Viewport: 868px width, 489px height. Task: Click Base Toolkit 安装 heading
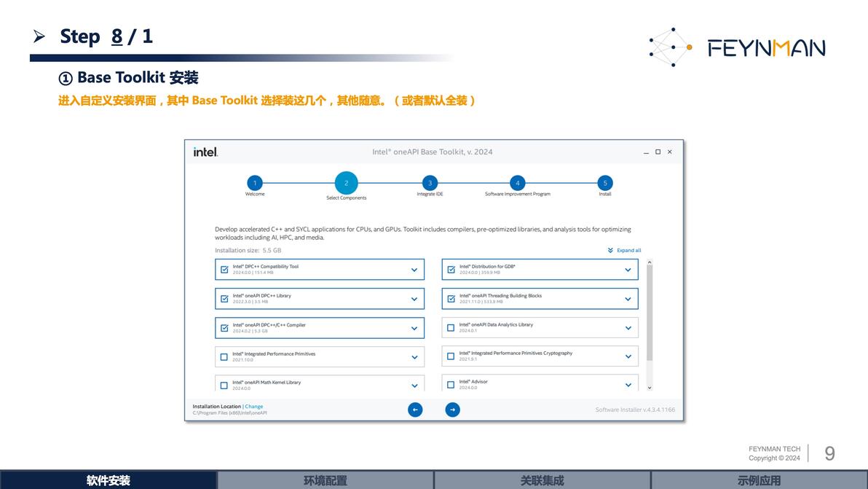click(128, 77)
